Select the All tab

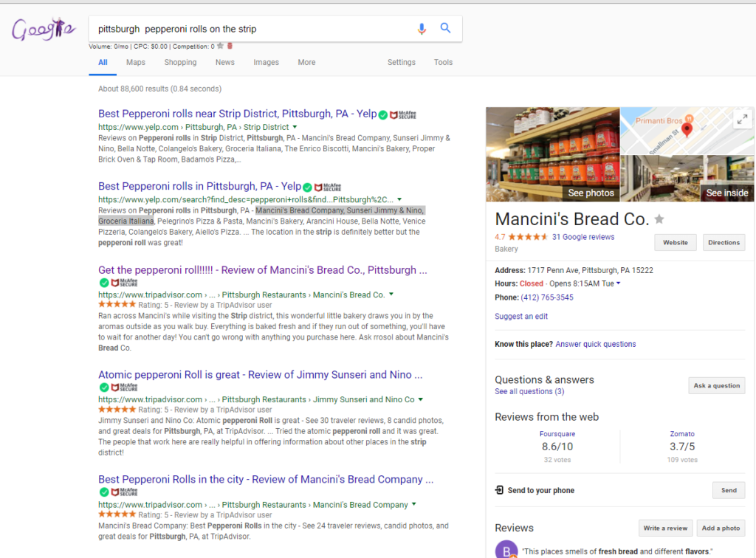(103, 62)
